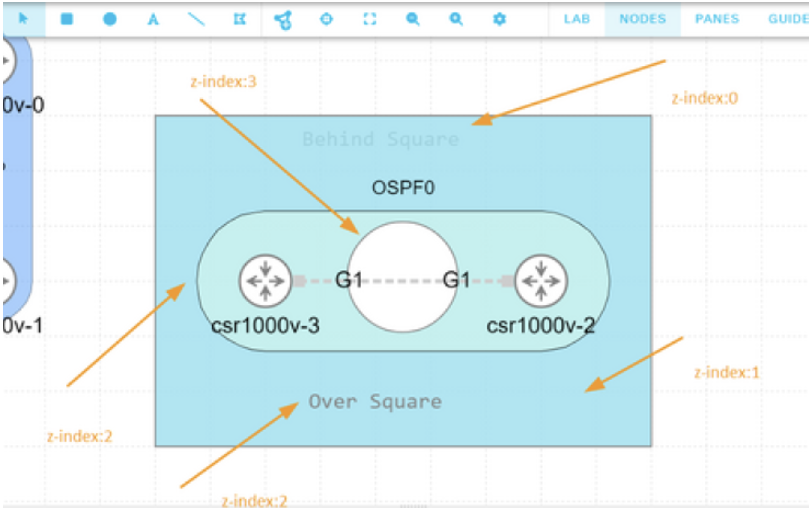Select the circle annotation tool
The height and width of the screenshot is (508, 812).
click(110, 19)
